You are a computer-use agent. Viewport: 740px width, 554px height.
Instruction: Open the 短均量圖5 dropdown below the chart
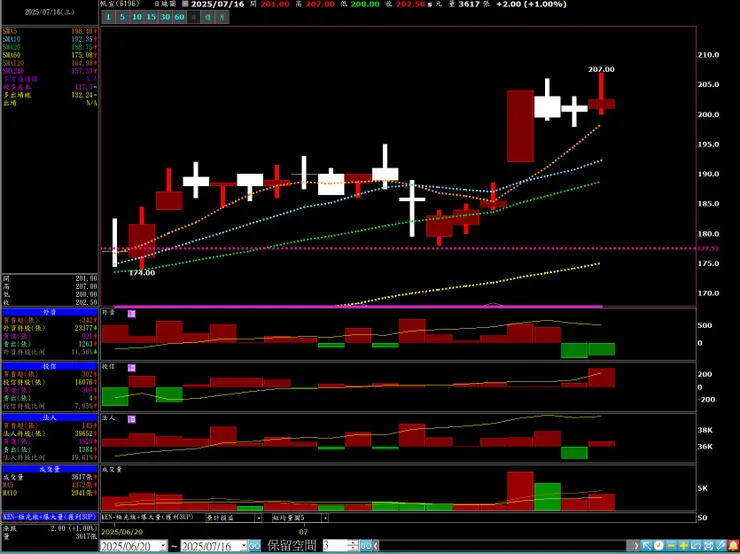click(x=325, y=518)
